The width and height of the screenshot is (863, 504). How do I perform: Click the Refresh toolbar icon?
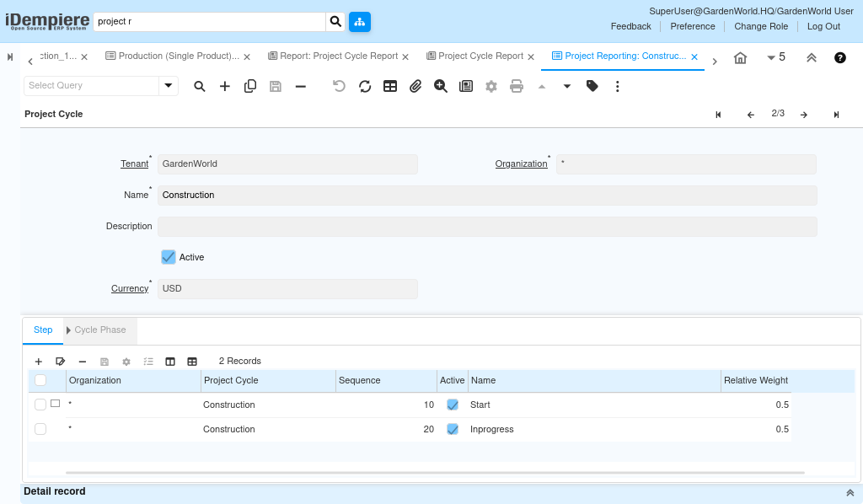(x=365, y=86)
